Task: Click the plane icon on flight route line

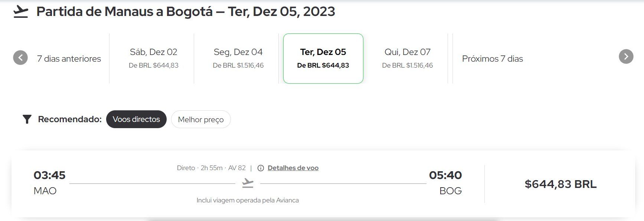Action: [248, 183]
